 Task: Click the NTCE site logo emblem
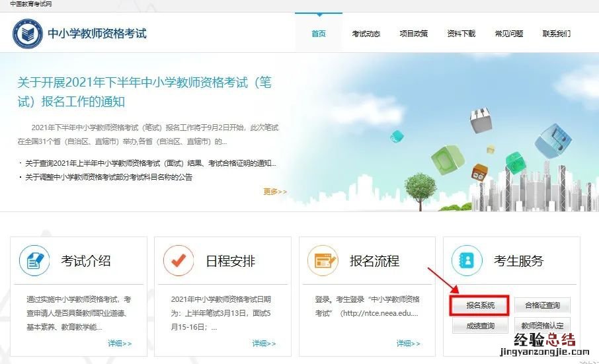pyautogui.click(x=28, y=34)
